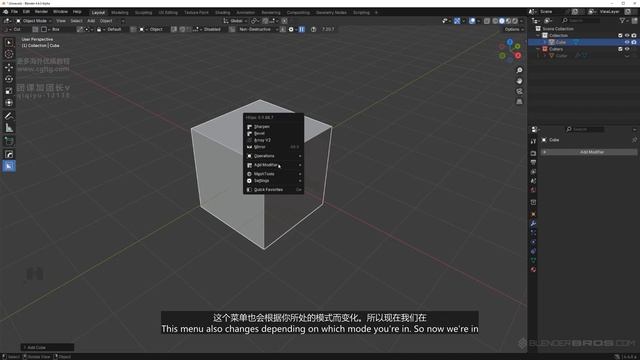
Task: Open the Object Mode dropdown
Action: (x=34, y=21)
